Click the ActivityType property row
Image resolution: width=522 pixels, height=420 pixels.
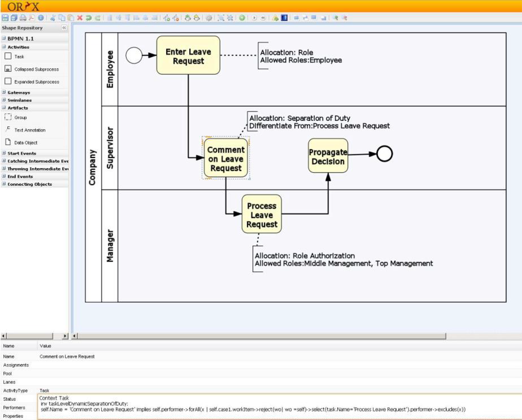tap(261, 390)
